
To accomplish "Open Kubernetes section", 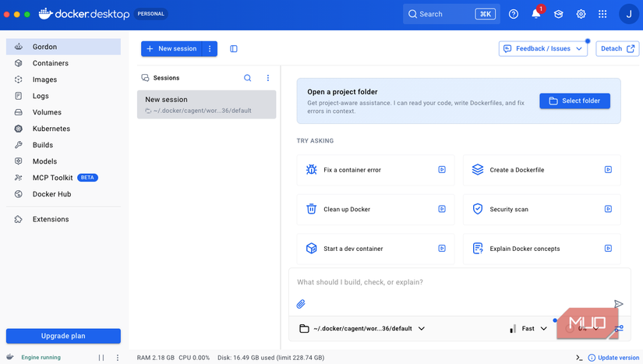I will pyautogui.click(x=63, y=129).
